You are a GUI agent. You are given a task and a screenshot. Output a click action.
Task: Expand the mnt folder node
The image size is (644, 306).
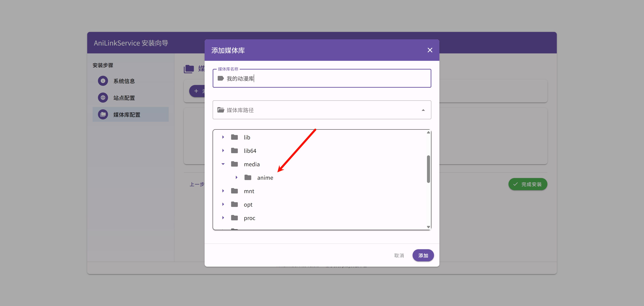pos(223,191)
